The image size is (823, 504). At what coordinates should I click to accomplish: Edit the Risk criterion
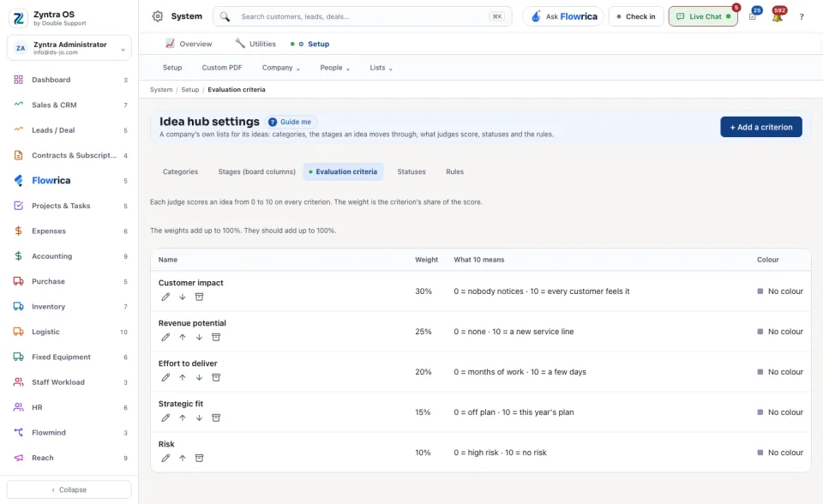pyautogui.click(x=165, y=459)
